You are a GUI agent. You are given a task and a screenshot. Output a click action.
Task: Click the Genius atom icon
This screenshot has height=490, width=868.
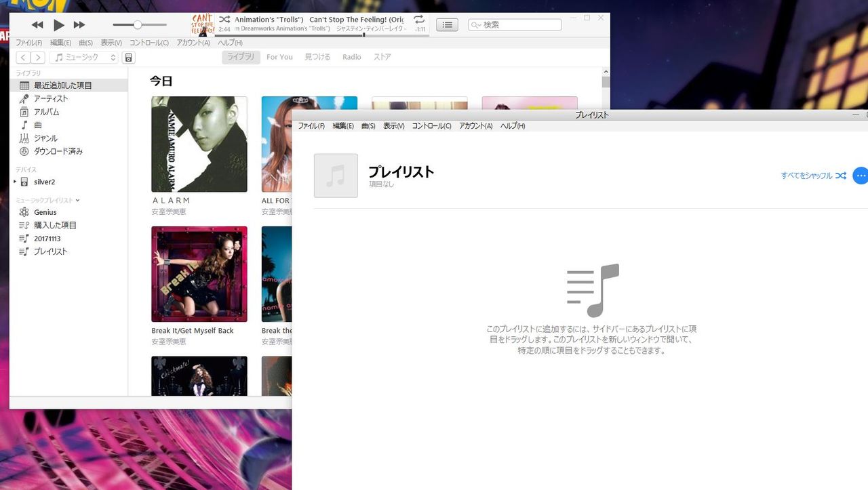24,212
